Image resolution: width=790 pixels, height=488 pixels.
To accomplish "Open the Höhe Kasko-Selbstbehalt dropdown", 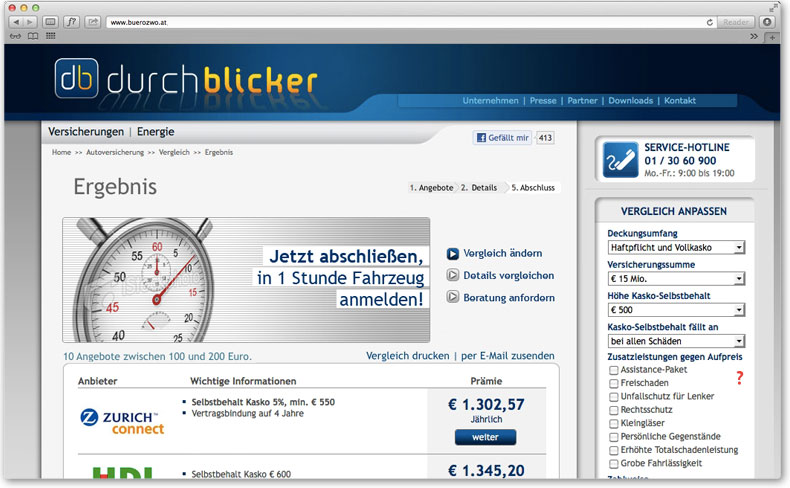I will click(676, 310).
